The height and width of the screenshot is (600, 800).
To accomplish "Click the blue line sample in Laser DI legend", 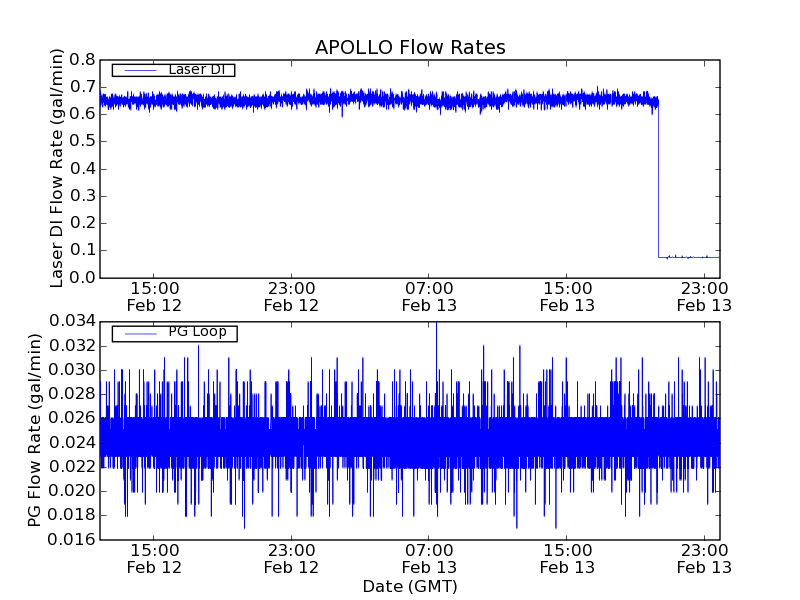I will click(x=141, y=70).
